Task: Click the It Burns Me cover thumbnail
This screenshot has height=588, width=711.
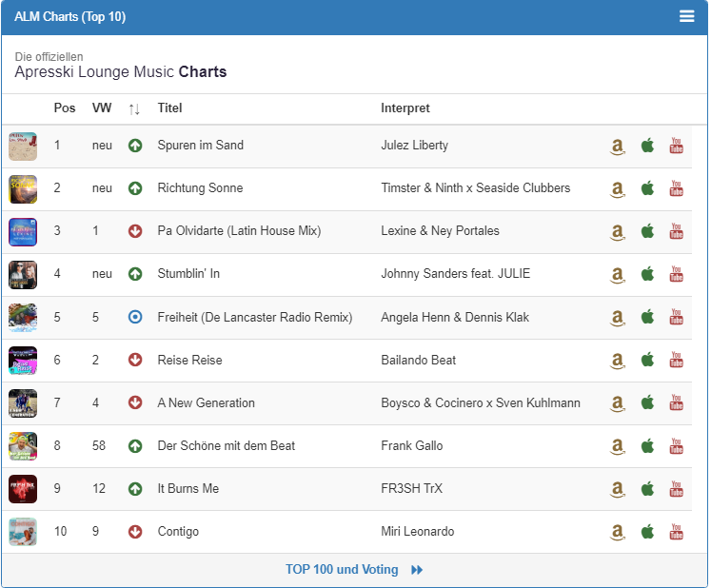Action: pos(23,489)
